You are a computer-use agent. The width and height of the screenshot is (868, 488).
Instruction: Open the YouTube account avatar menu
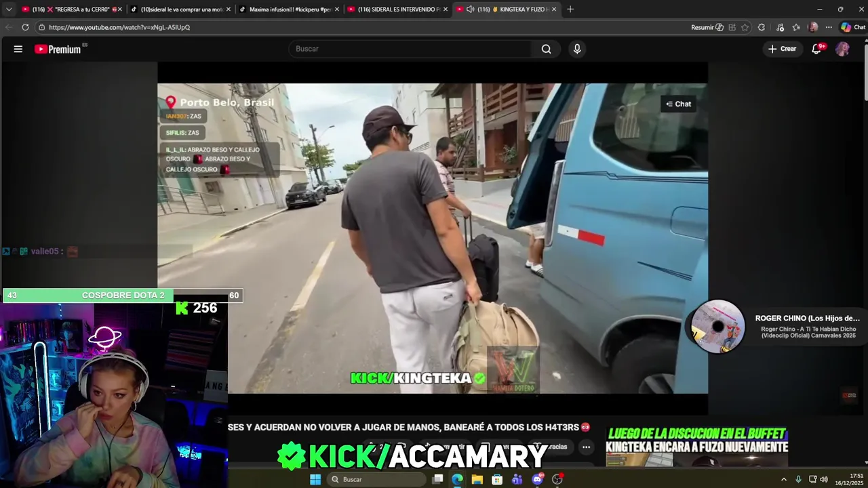click(842, 49)
